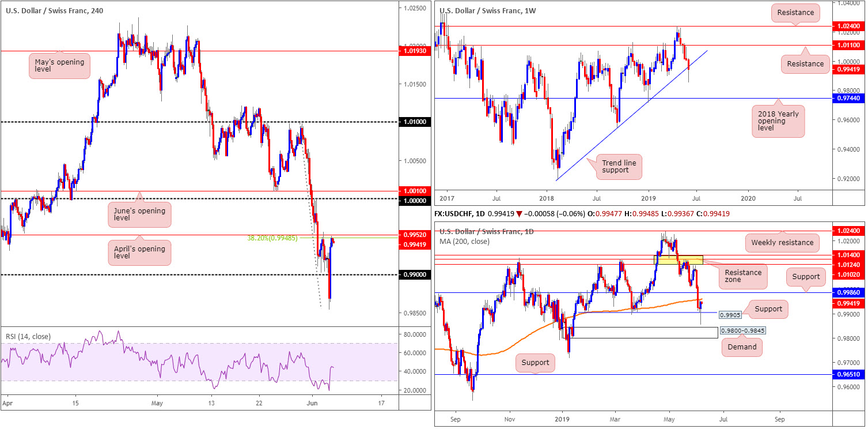Click the 0.98500 axis value on 240 chart

click(x=415, y=314)
